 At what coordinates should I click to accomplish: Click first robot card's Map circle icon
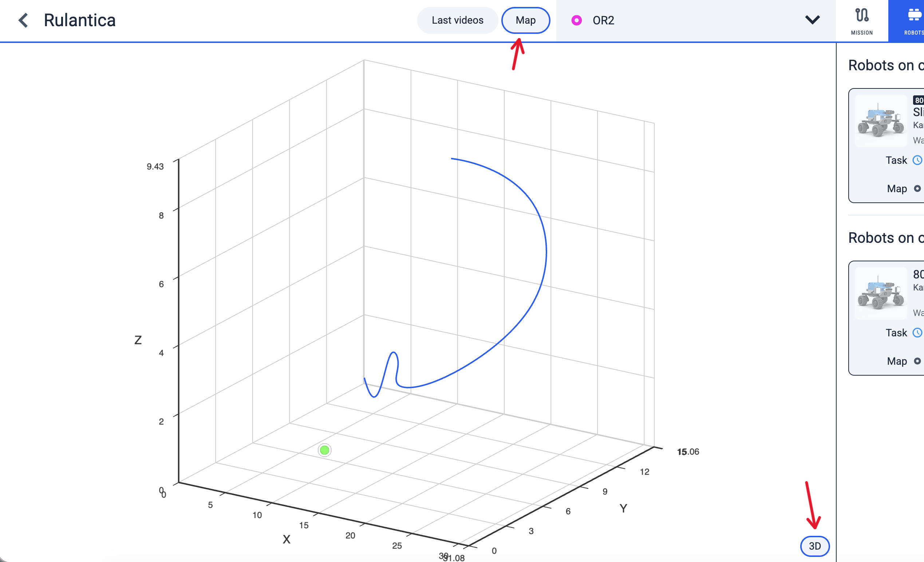[917, 189]
